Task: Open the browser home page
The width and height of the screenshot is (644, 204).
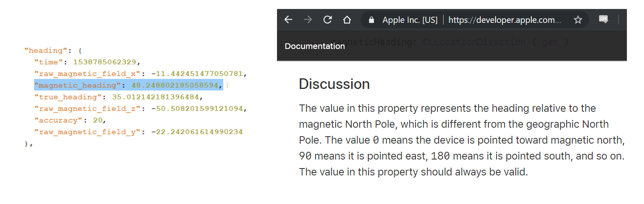Action: 347,20
